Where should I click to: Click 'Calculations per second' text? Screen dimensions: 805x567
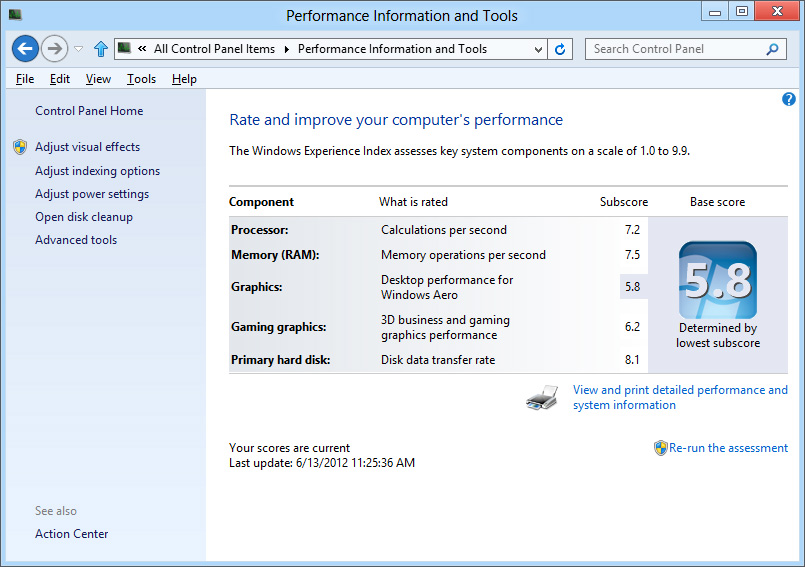click(x=444, y=230)
